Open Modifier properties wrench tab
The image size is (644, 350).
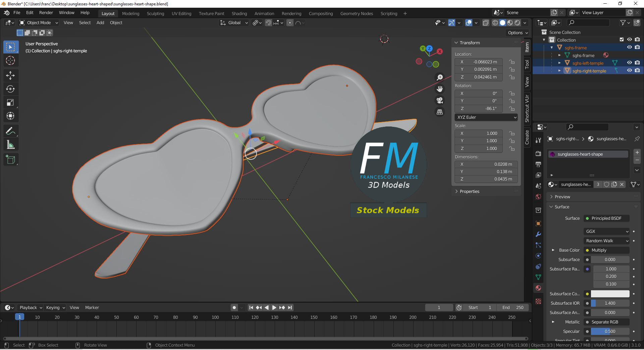click(538, 234)
